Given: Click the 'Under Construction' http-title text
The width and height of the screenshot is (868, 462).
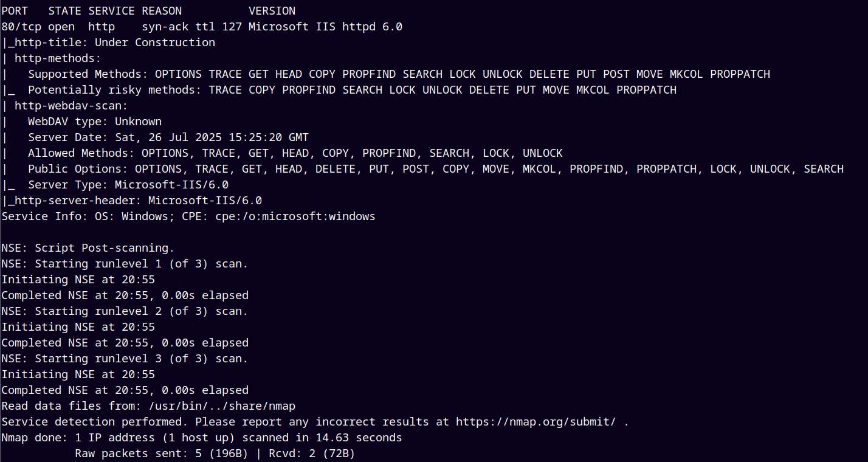Looking at the screenshot, I should pos(155,43).
